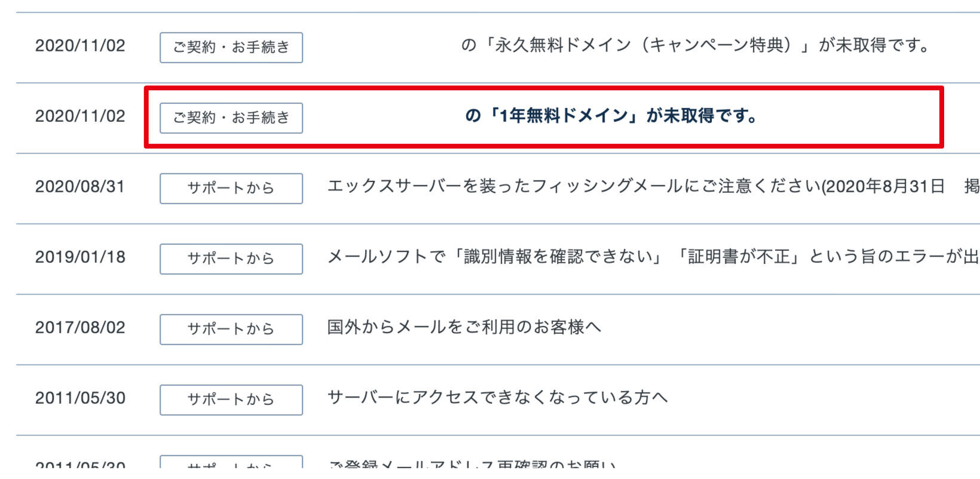Screen dimensions: 980x479
Task: Click サポートから tag beside メールアドレス再確認 notice
Action: (231, 464)
